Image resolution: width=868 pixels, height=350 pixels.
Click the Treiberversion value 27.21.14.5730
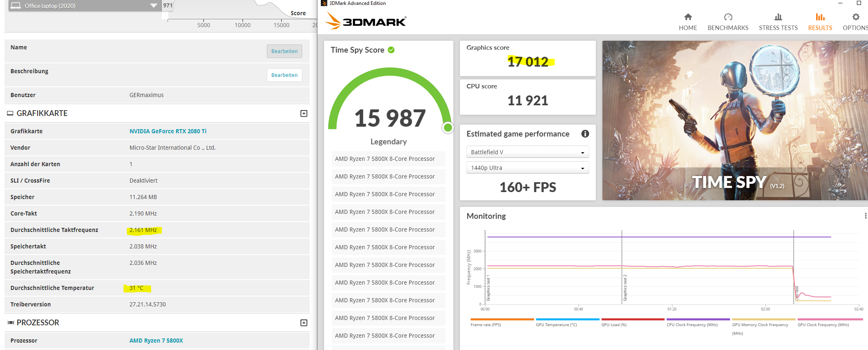147,304
